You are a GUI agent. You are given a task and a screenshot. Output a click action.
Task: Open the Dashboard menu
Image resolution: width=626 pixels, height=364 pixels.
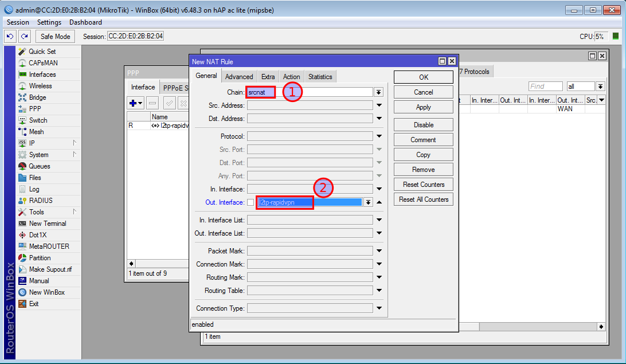tap(85, 22)
